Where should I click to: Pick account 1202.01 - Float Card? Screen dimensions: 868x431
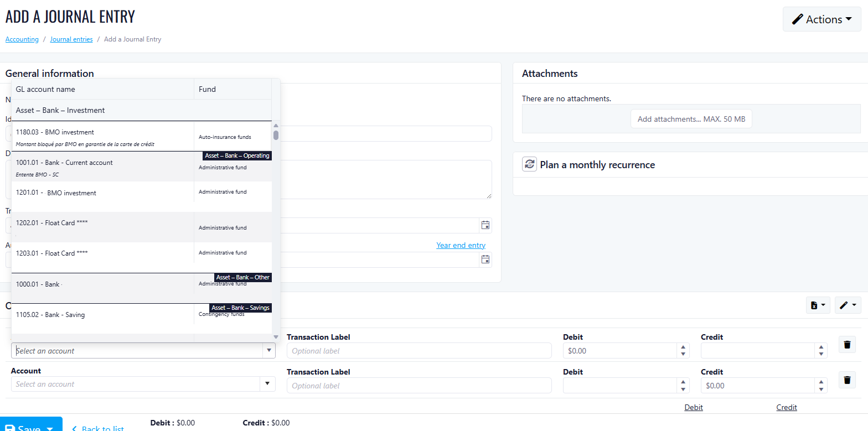point(141,227)
